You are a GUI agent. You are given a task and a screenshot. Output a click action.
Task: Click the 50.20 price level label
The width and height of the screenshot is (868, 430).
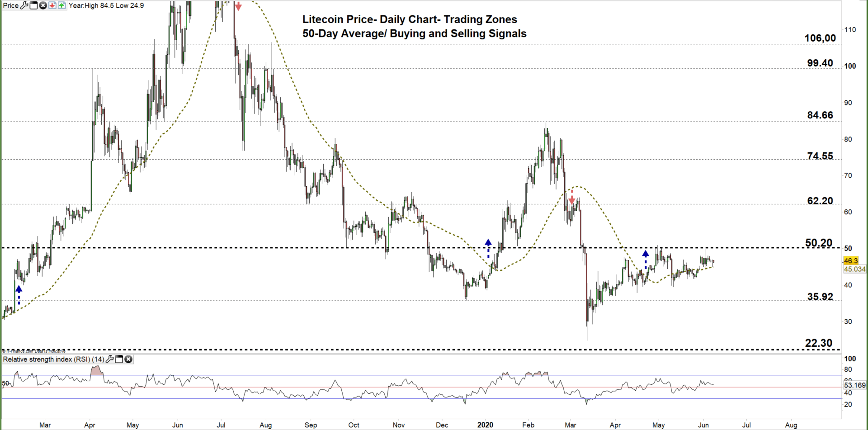pyautogui.click(x=819, y=243)
